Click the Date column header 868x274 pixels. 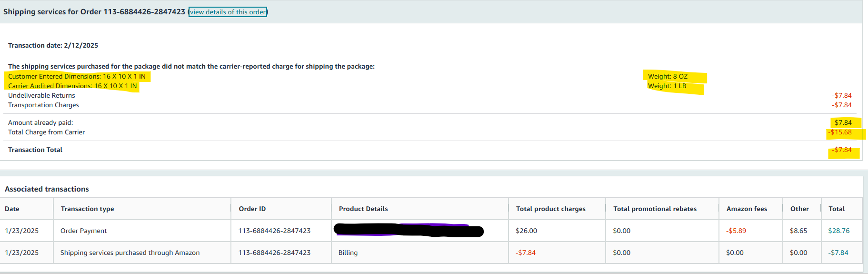click(x=12, y=209)
